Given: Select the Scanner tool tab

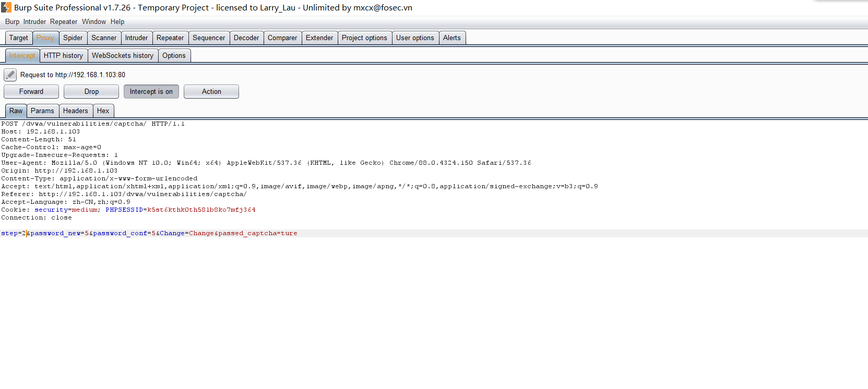Looking at the screenshot, I should click(x=104, y=38).
